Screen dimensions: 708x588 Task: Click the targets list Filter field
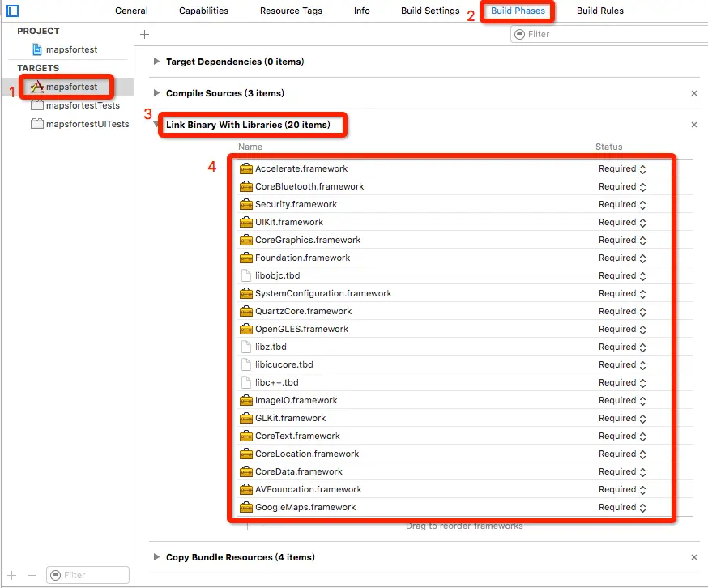click(x=87, y=575)
